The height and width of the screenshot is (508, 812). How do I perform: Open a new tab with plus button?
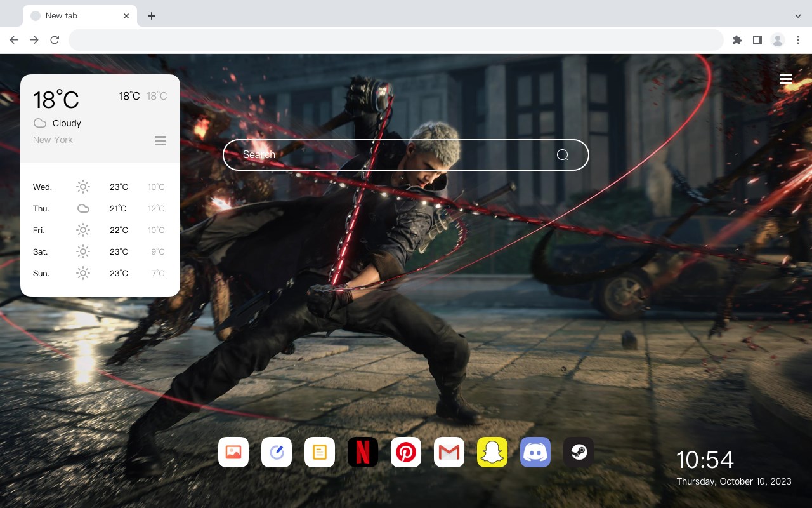151,16
